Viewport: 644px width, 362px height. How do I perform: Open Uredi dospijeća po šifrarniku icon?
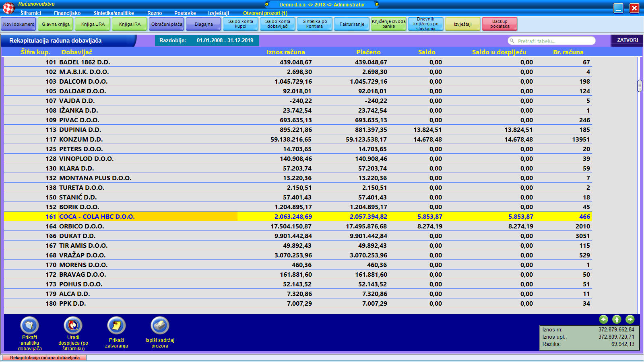[x=73, y=325]
